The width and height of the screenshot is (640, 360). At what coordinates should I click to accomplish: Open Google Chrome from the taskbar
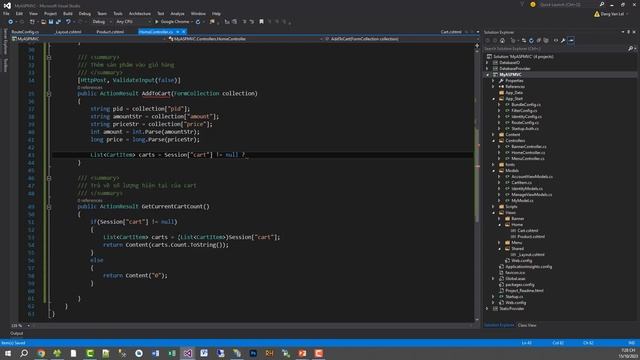[x=41, y=353]
